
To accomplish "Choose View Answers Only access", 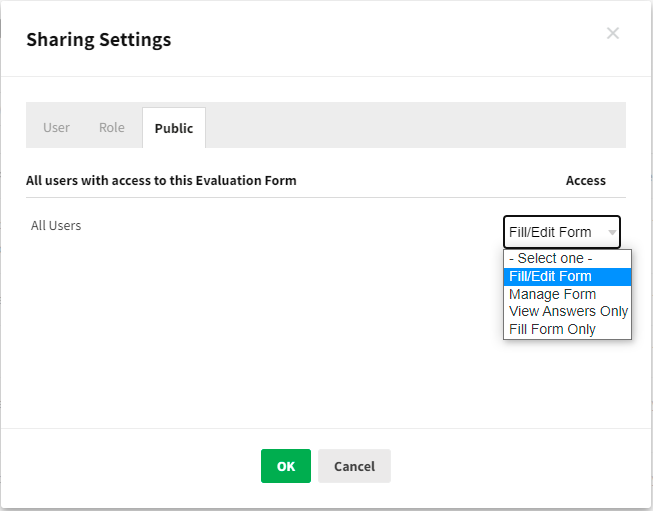I will point(567,311).
